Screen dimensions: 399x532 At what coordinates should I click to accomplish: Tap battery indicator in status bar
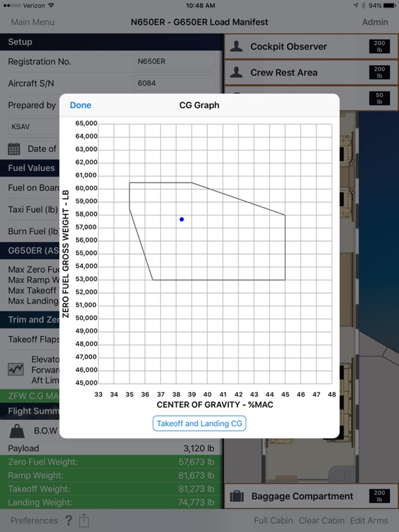coord(390,6)
